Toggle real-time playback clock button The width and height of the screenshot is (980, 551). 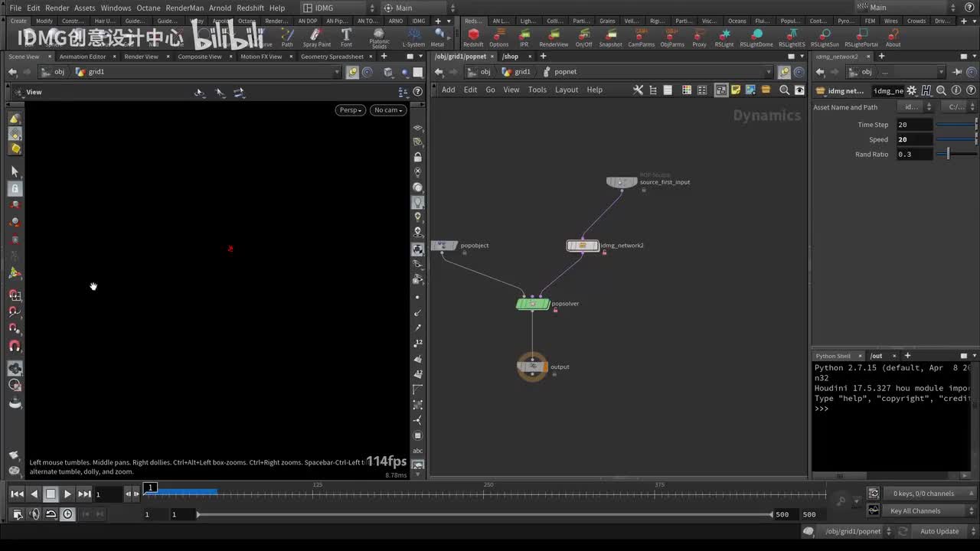(67, 514)
